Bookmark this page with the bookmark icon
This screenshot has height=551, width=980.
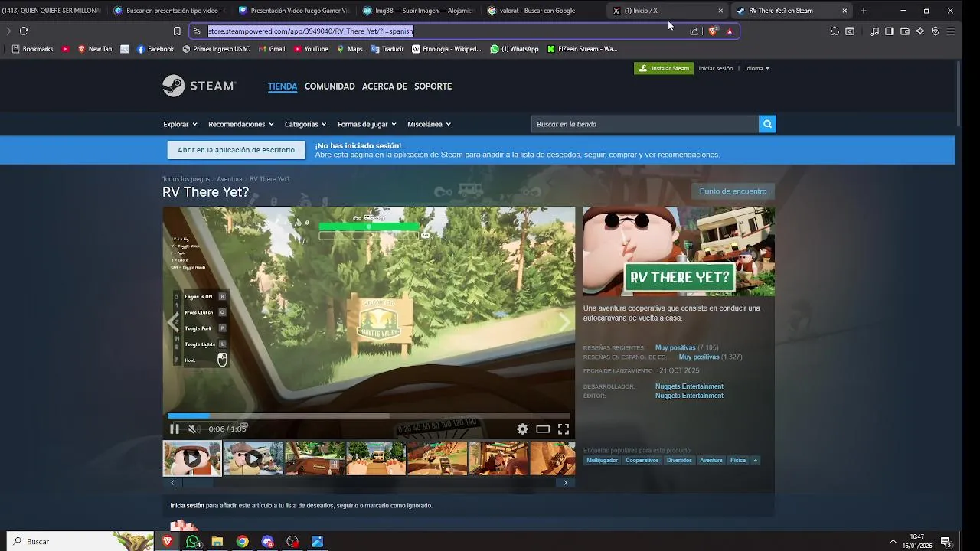(177, 31)
